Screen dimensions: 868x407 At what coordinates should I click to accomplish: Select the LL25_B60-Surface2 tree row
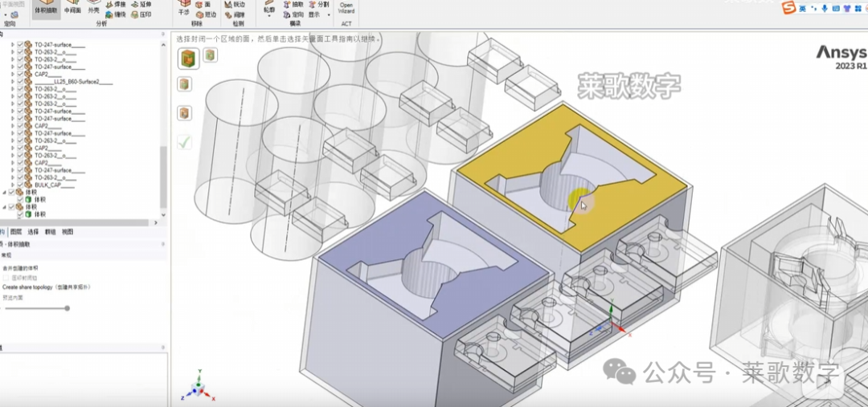coord(72,81)
